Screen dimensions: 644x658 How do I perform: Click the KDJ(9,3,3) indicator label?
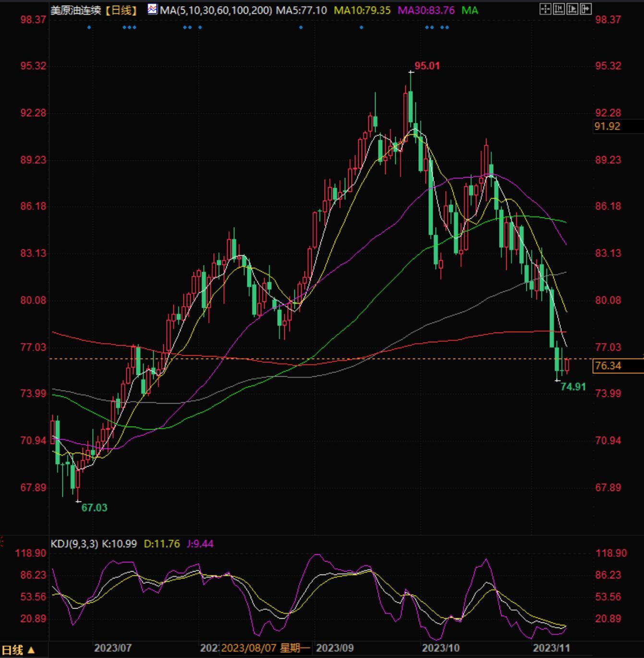tap(74, 544)
